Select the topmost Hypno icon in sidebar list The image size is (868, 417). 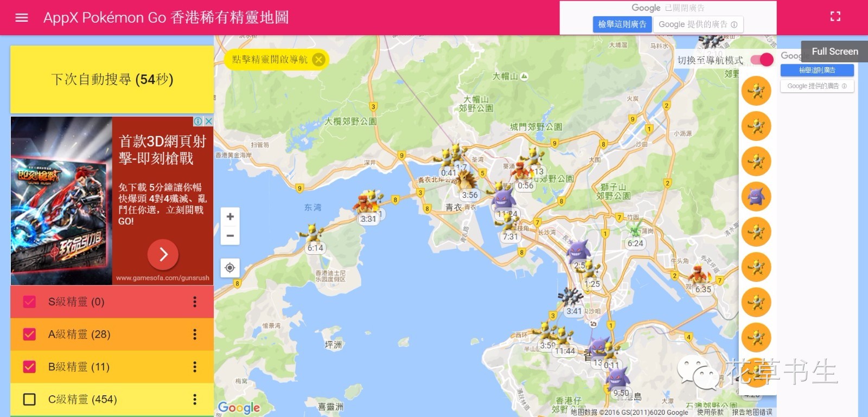756,91
